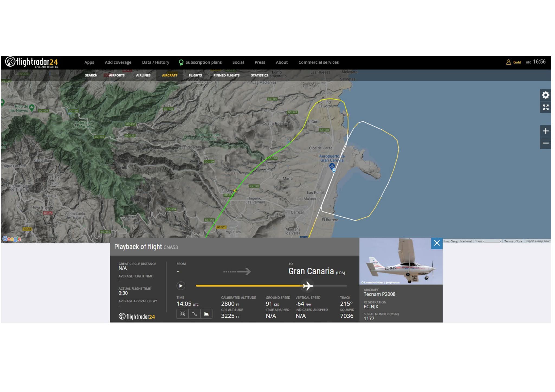The width and height of the screenshot is (555, 392).
Task: Click the airplane marker on playback timeline
Action: [x=308, y=286]
